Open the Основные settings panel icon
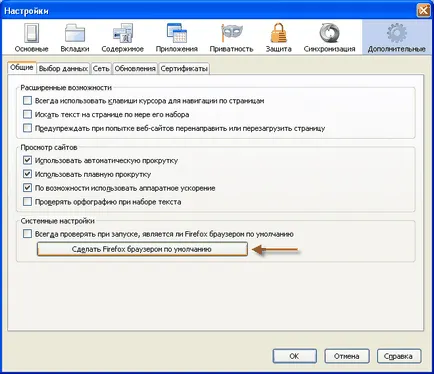 [31, 37]
